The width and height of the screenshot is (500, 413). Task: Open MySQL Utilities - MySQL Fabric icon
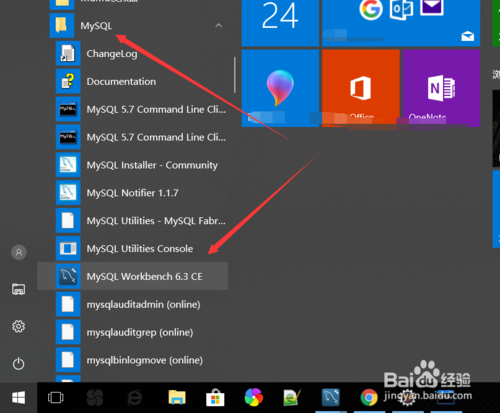[x=68, y=220]
